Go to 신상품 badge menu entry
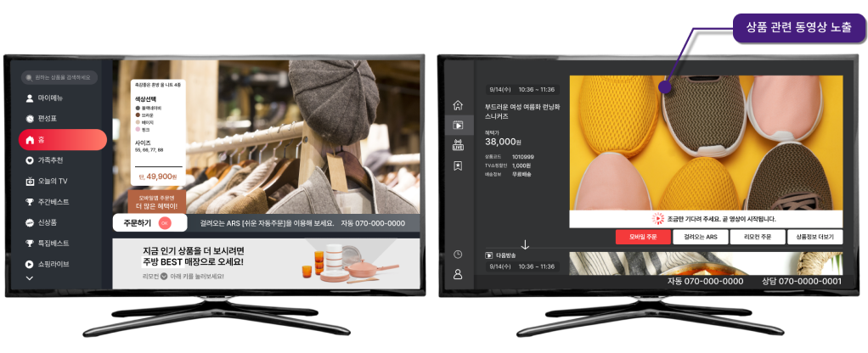Screen dimensions: 868x353 click(42, 222)
